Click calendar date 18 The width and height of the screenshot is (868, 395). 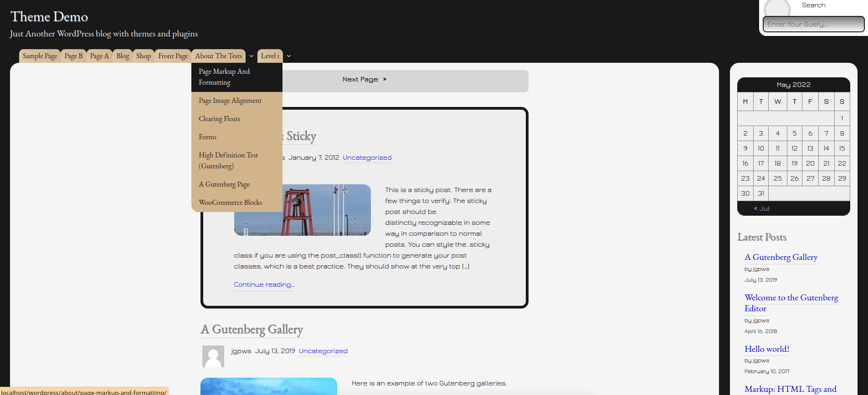click(778, 163)
